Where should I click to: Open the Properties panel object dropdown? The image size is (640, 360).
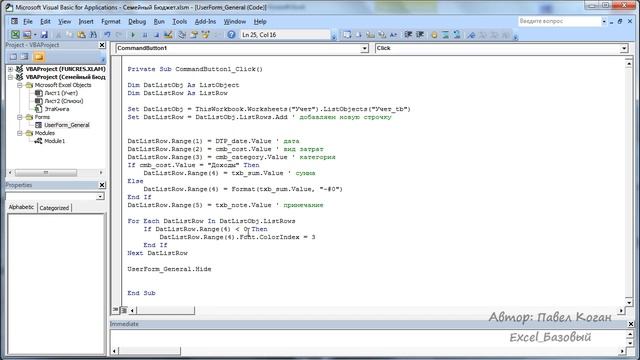pos(100,196)
